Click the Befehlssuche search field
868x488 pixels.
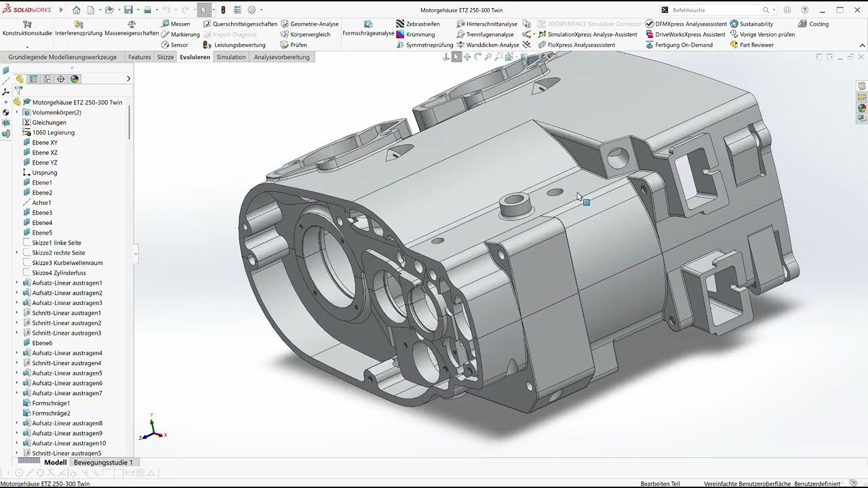click(x=715, y=10)
